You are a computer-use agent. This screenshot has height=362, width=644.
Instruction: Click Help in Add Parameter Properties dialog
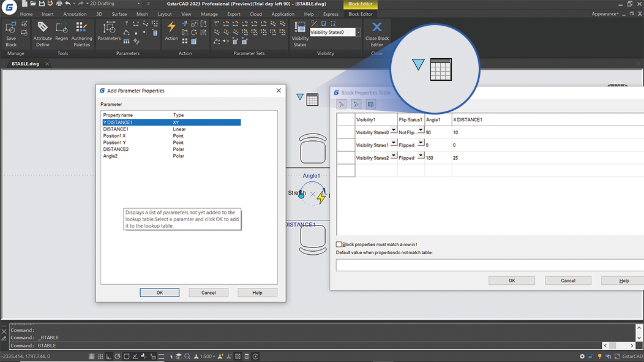(x=257, y=293)
